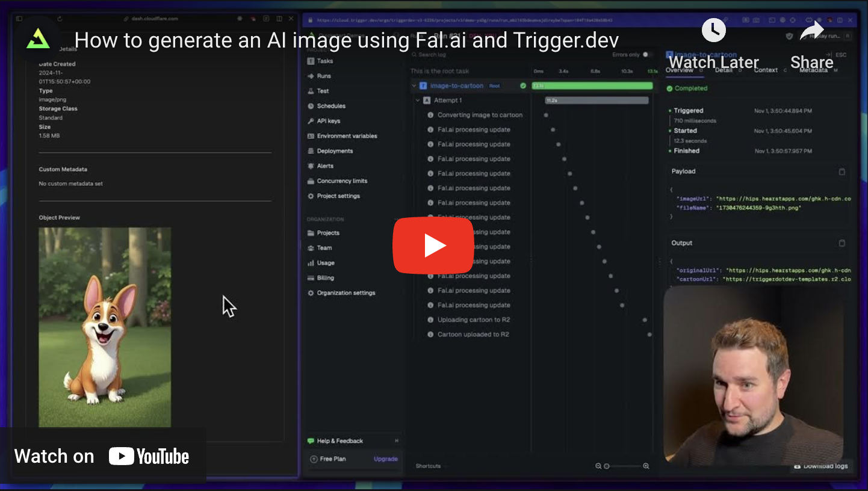Screen dimensions: 868x491
Task: Close the run panel with ESC button
Action: coord(837,55)
